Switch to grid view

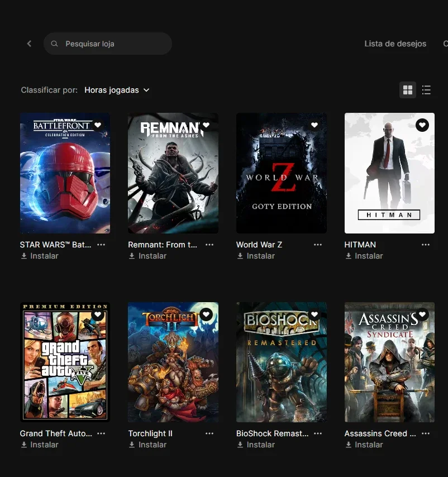click(408, 90)
